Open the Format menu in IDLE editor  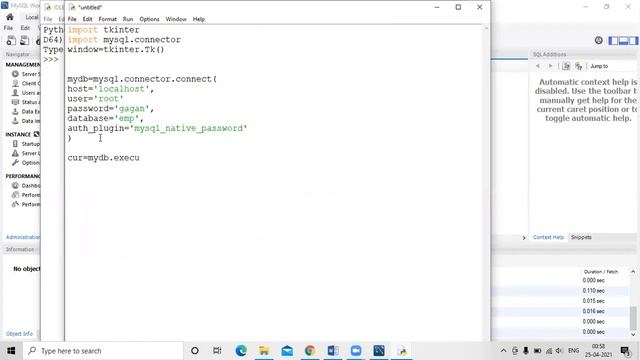[x=107, y=19]
